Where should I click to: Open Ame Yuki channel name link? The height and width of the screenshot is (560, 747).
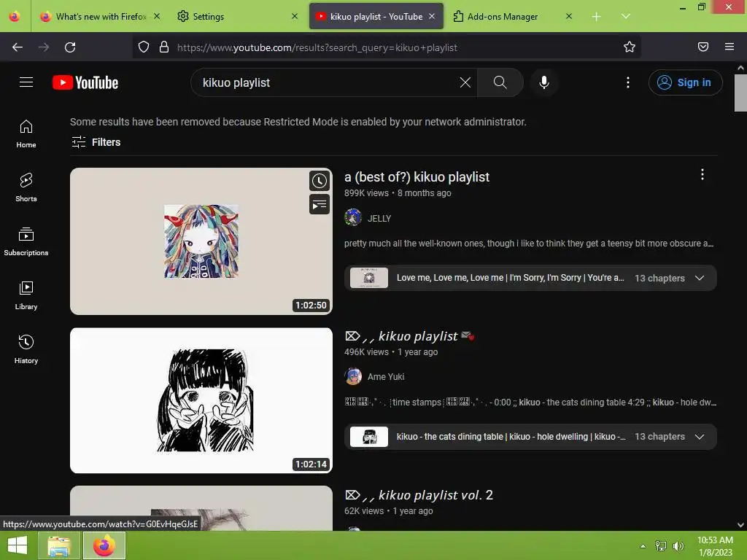386,377
